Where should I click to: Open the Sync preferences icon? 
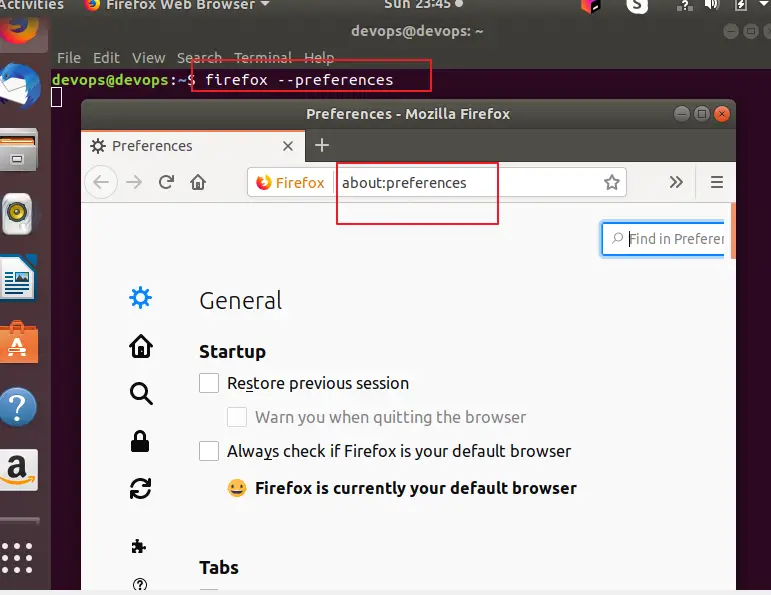[141, 488]
